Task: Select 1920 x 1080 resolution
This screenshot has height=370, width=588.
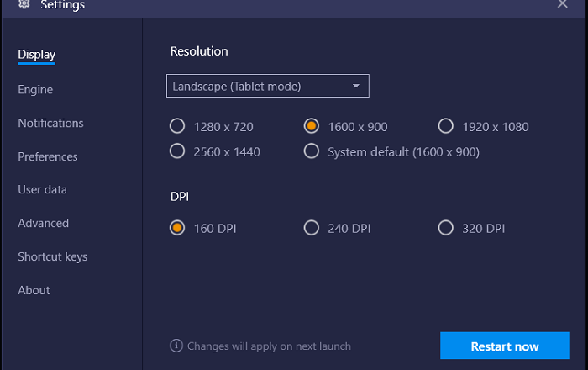Action: click(446, 127)
